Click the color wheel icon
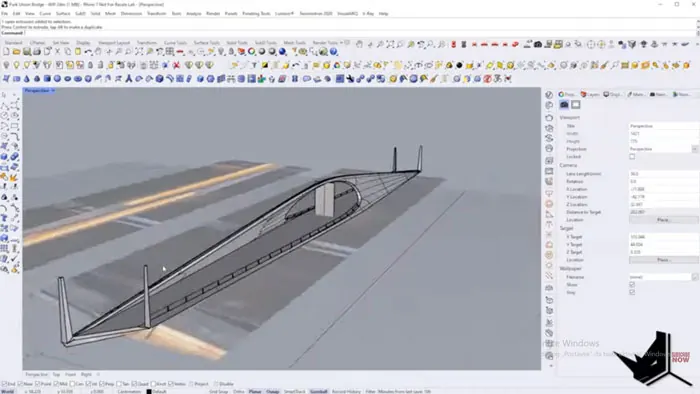This screenshot has width=700, height=394. pyautogui.click(x=252, y=52)
